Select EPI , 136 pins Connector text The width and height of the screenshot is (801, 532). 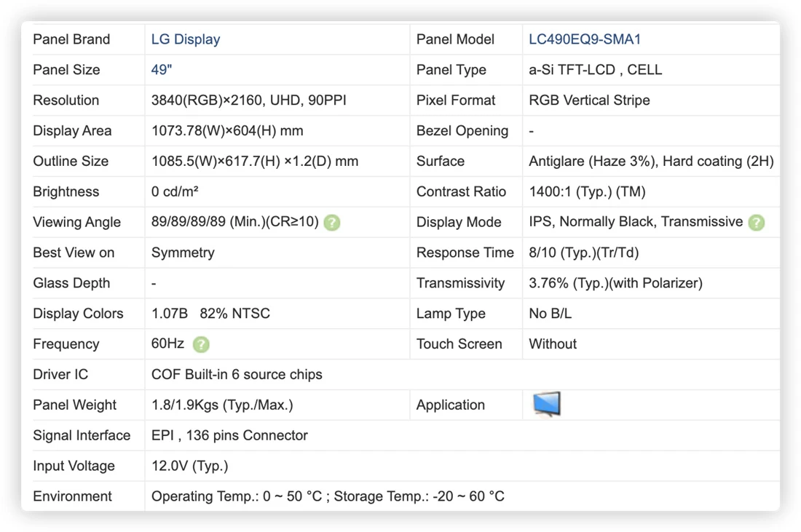[x=229, y=435]
